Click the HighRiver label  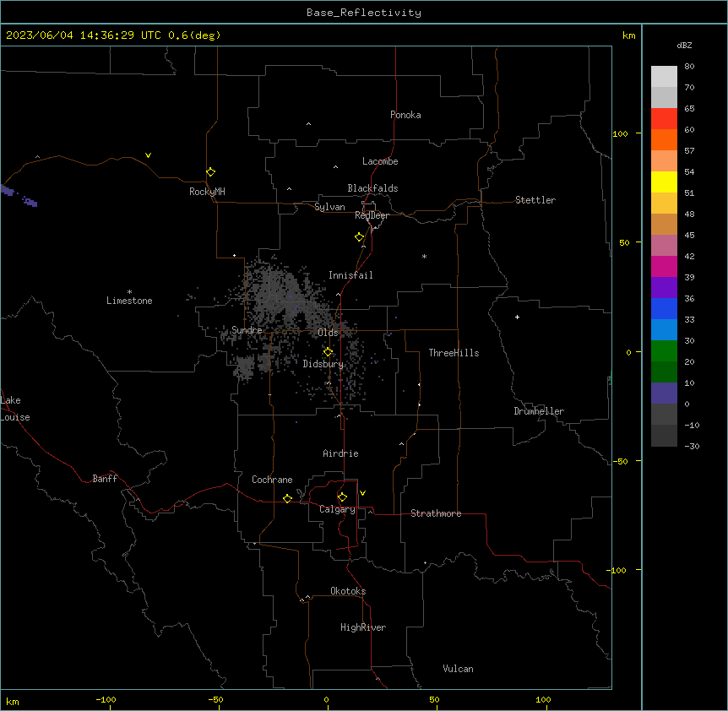point(363,627)
